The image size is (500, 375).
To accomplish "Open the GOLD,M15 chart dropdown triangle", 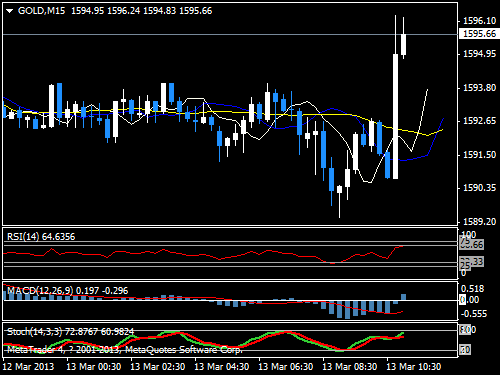I will 10,11.
